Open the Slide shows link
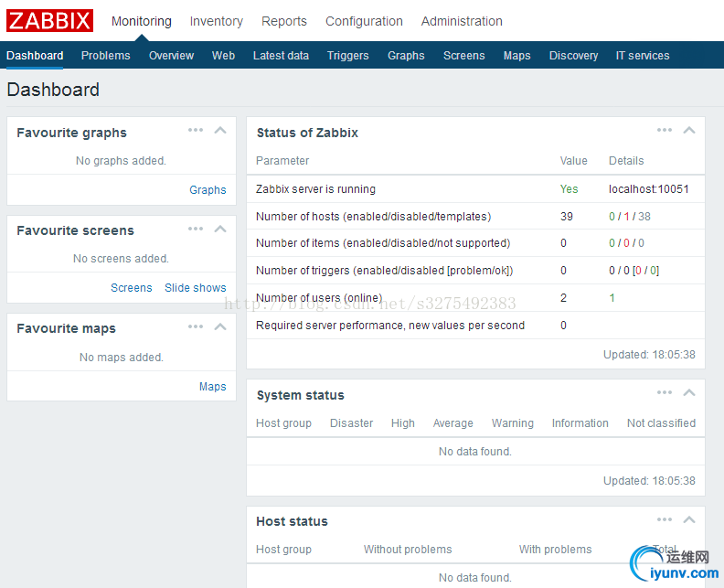Viewport: 724px width, 588px height. (x=196, y=288)
